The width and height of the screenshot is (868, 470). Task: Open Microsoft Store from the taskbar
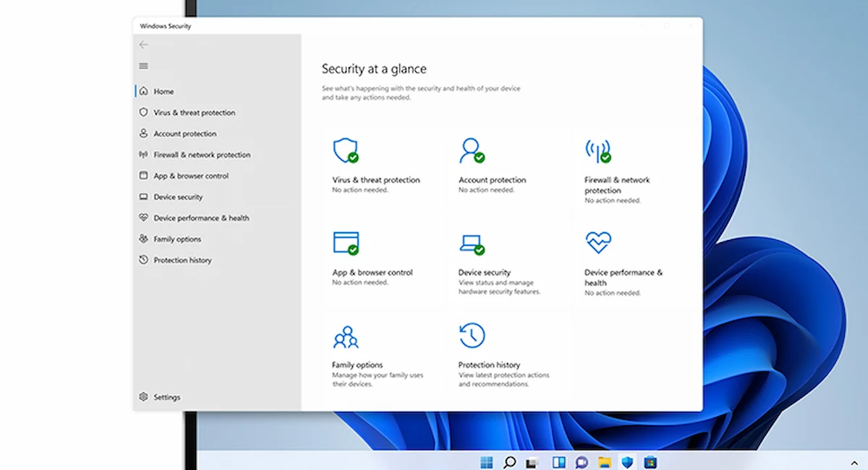click(x=650, y=462)
